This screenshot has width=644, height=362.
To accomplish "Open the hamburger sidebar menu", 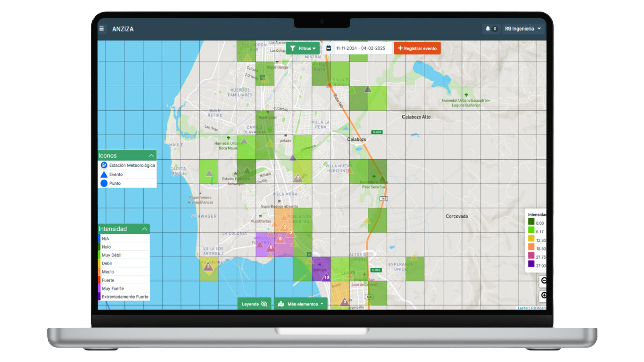I will coord(101,29).
